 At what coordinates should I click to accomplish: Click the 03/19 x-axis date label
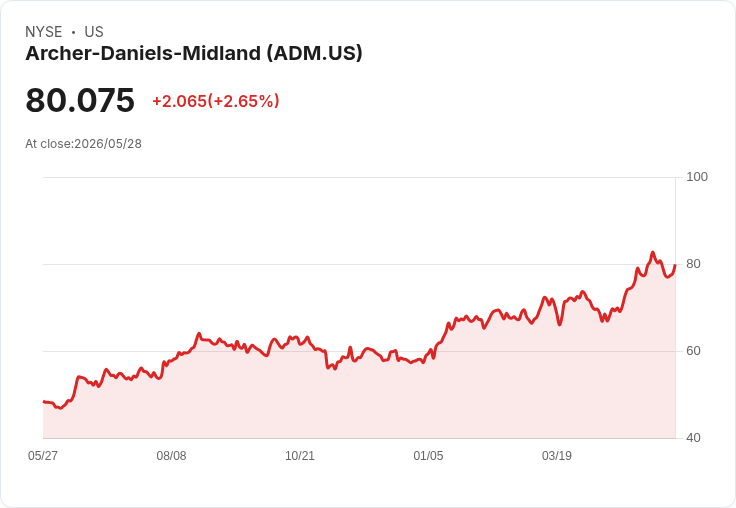tap(557, 456)
